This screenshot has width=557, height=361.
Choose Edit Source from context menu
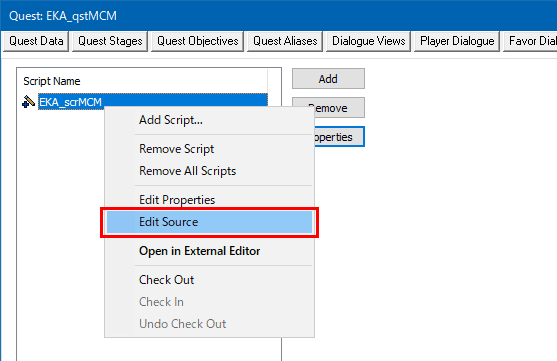(209, 222)
